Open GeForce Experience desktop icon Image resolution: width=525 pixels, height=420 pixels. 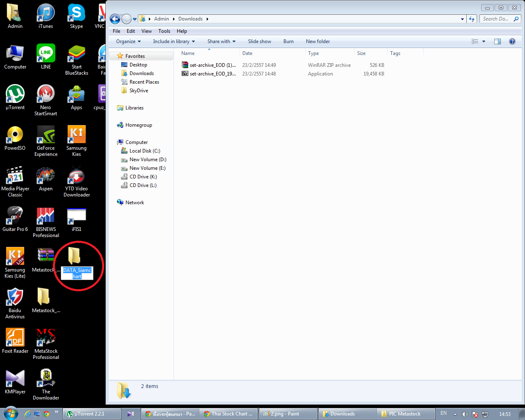[46, 141]
